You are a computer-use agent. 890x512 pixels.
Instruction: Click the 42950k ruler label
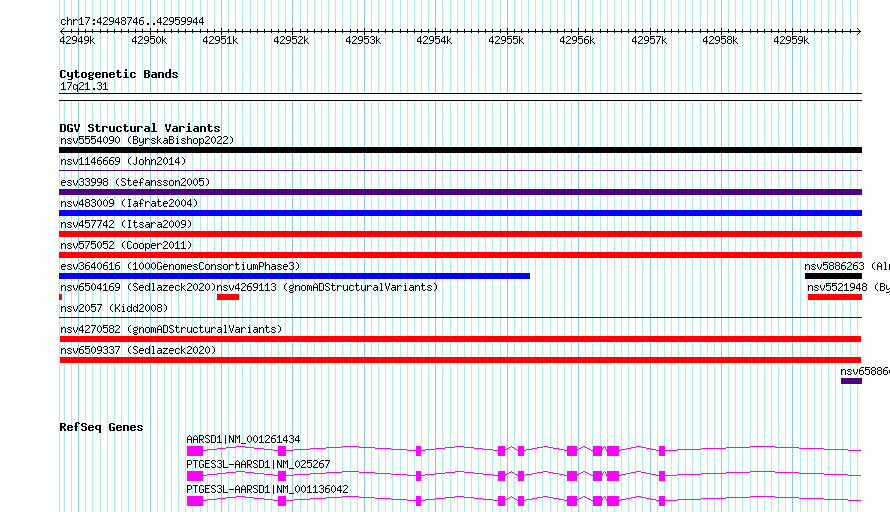tap(149, 40)
